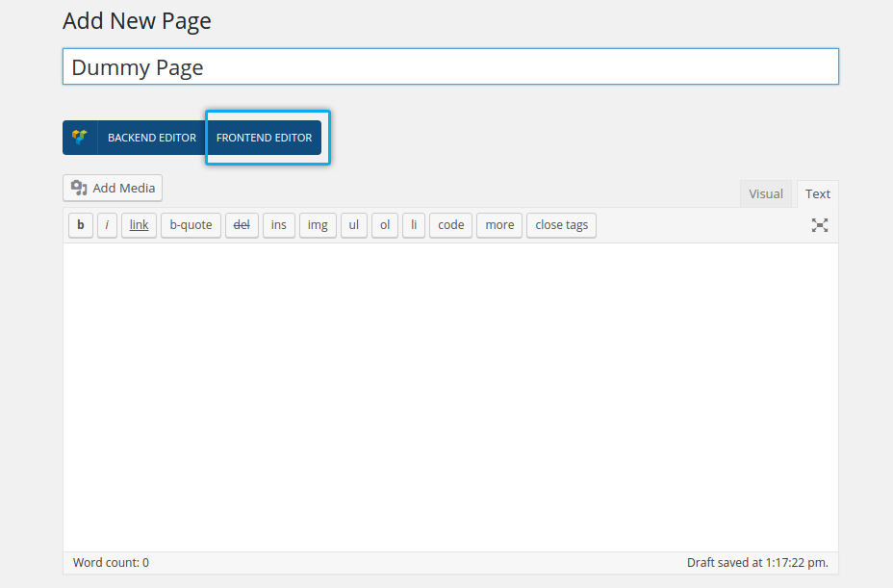Launch the Frontend Editor

[264, 138]
